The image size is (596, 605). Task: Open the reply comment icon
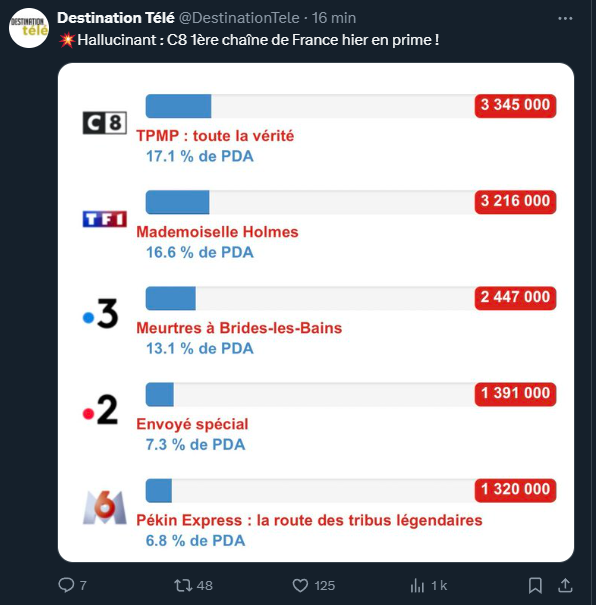pyautogui.click(x=66, y=585)
